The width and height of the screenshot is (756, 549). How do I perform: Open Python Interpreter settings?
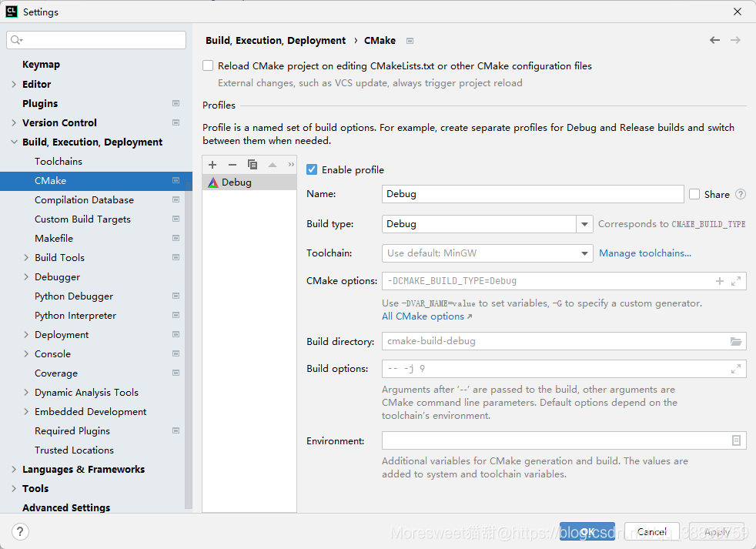coord(75,316)
